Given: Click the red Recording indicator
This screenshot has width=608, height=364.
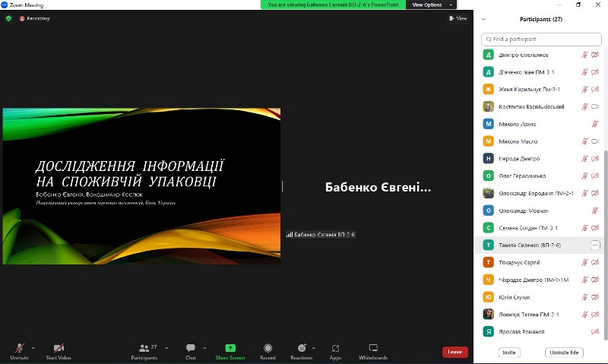Looking at the screenshot, I should pyautogui.click(x=34, y=18).
